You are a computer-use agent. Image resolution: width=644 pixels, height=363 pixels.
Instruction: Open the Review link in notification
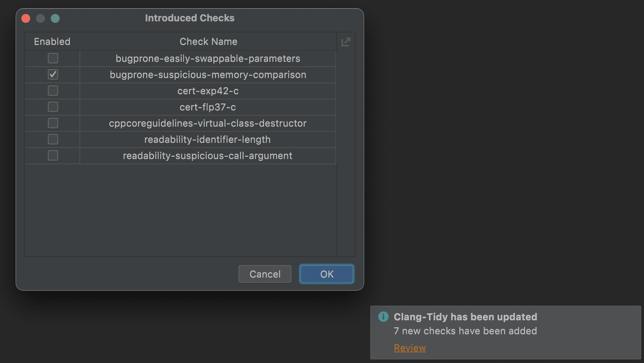pyautogui.click(x=410, y=348)
